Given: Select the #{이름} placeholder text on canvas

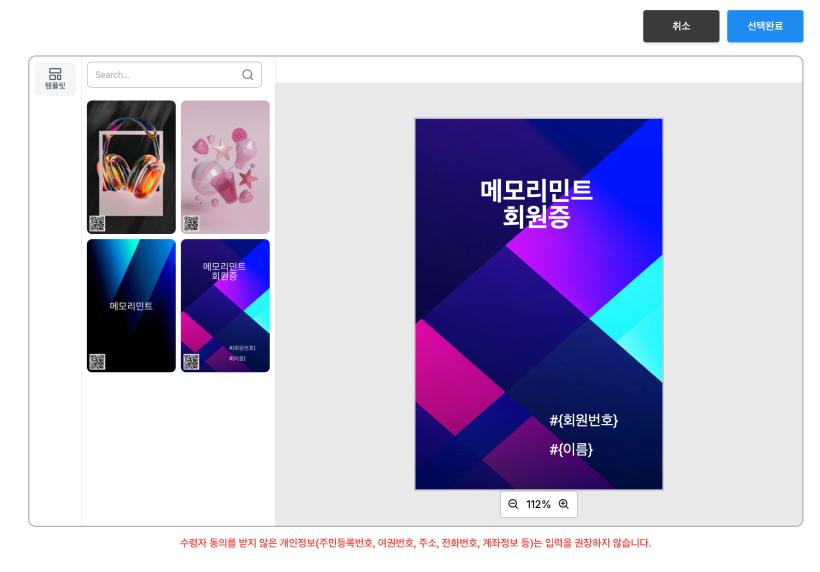Looking at the screenshot, I should coord(570,449).
